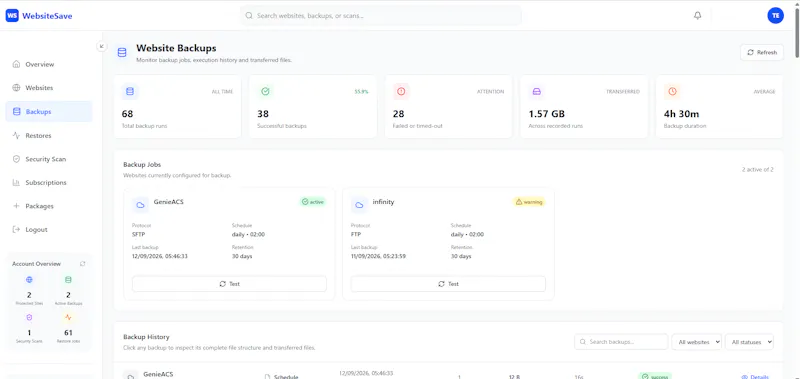
Task: Collapse the sidebar with arrow button
Action: [101, 46]
